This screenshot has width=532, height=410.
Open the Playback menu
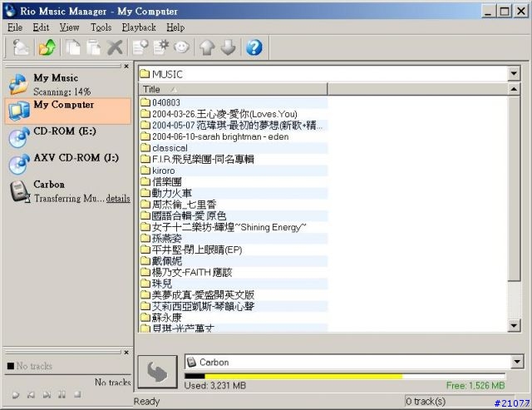click(139, 27)
